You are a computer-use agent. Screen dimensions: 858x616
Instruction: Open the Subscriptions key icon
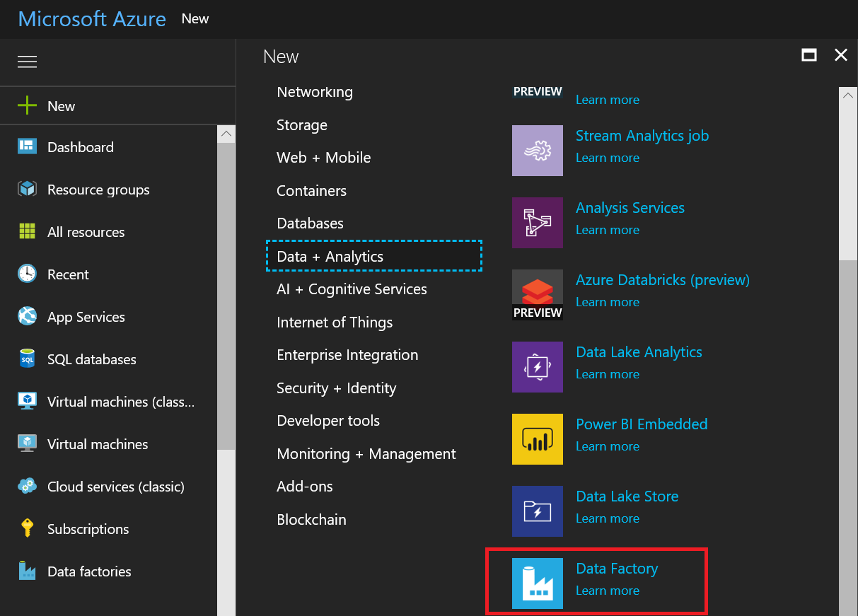(x=27, y=529)
